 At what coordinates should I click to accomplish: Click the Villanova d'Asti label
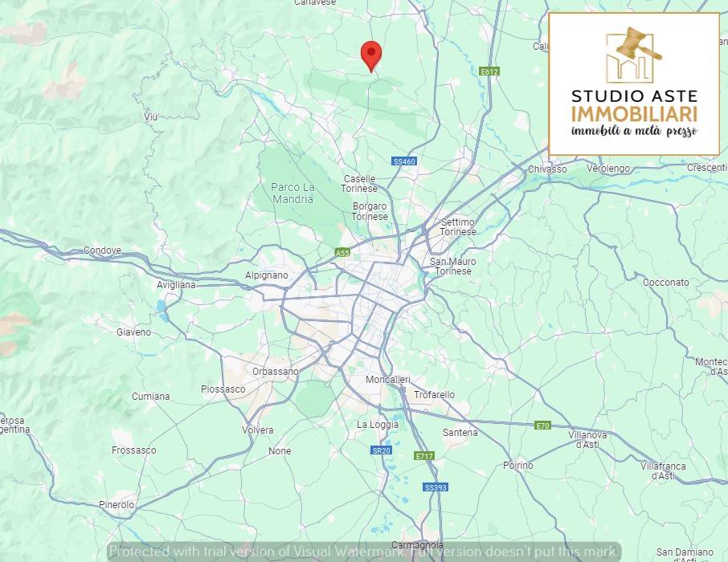pyautogui.click(x=587, y=439)
